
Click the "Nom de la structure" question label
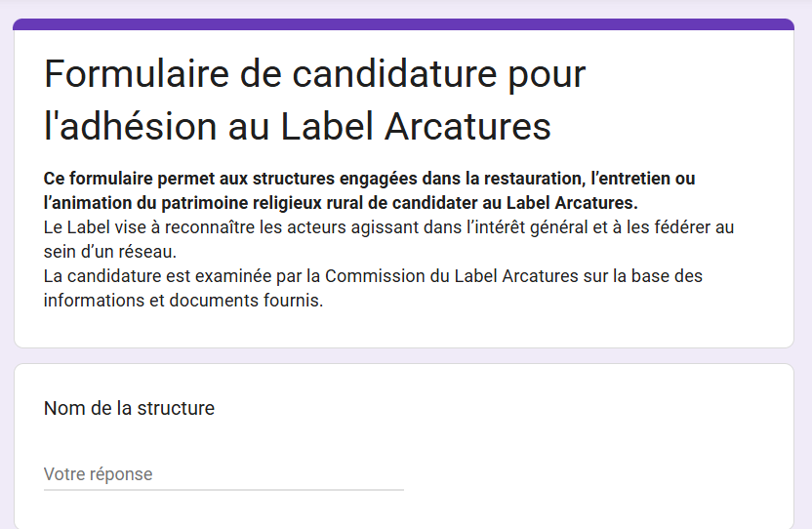pyautogui.click(x=129, y=408)
